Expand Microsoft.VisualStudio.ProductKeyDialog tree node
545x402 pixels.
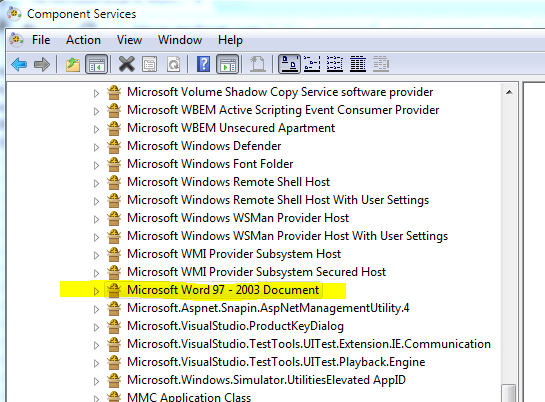[x=96, y=327]
